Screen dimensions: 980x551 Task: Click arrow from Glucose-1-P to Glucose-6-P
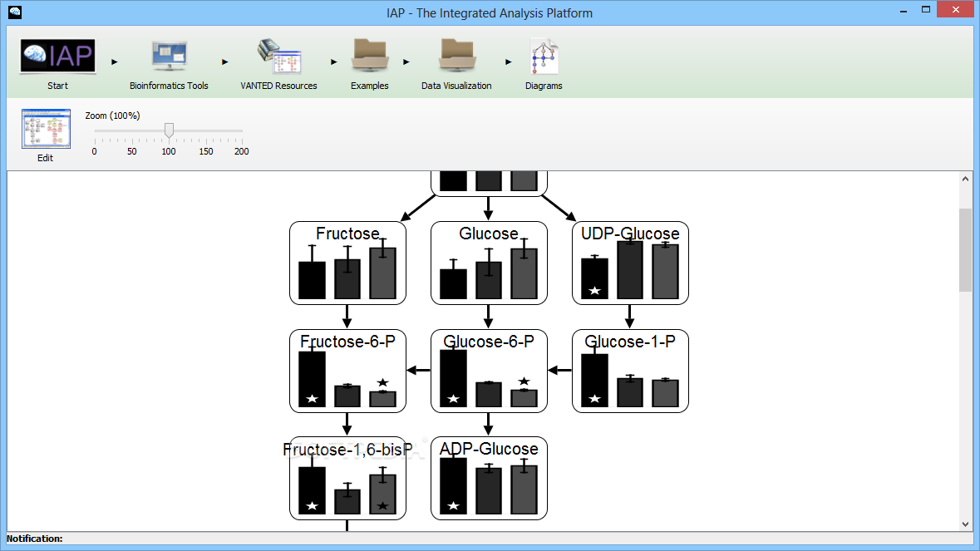(x=559, y=371)
